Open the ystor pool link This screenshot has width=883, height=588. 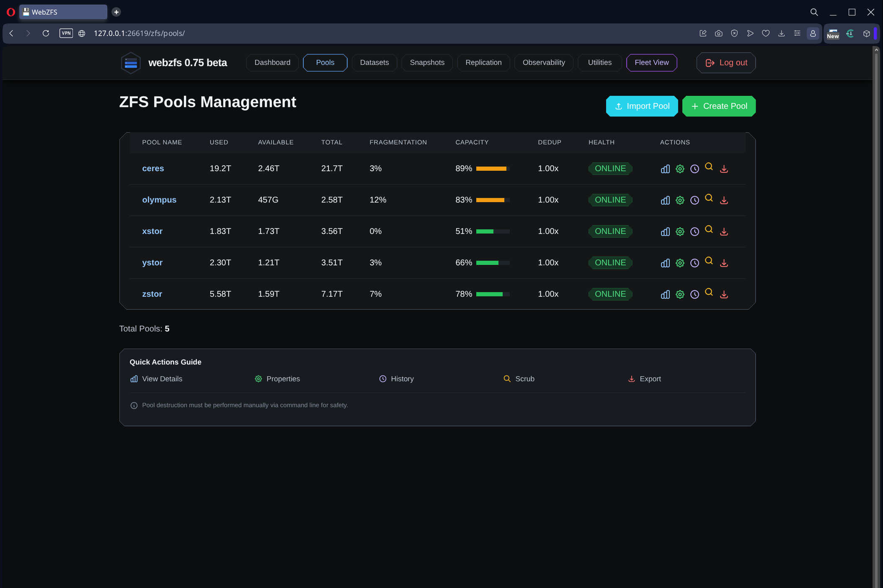pos(152,262)
